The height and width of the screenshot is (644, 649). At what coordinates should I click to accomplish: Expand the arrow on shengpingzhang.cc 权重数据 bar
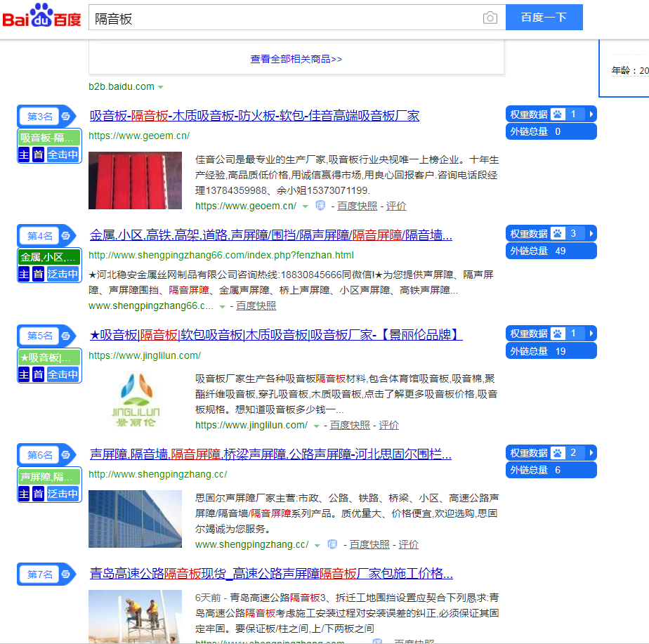point(591,453)
